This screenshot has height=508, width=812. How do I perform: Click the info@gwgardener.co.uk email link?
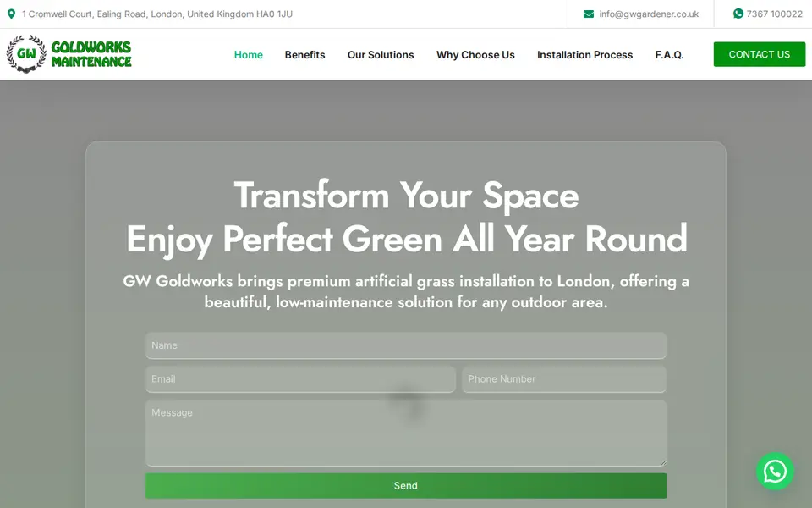(x=649, y=14)
